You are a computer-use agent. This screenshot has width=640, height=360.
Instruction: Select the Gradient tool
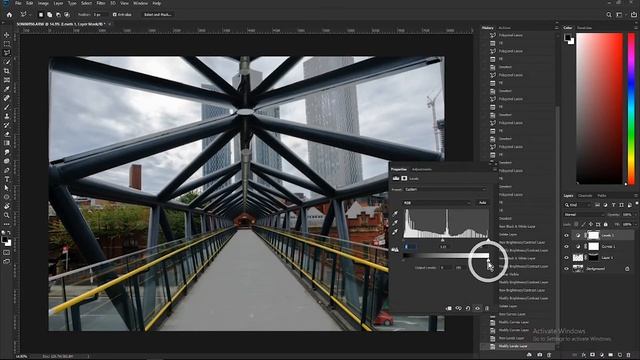point(7,143)
